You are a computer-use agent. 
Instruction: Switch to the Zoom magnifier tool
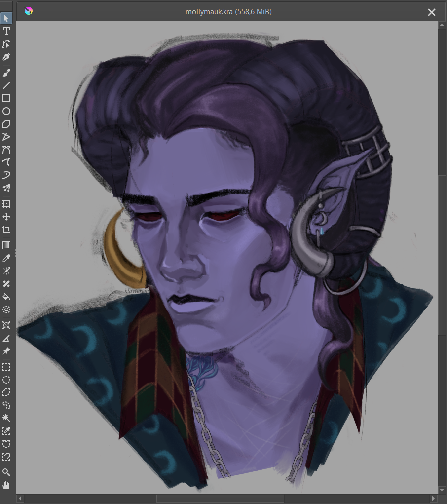[x=6, y=472]
